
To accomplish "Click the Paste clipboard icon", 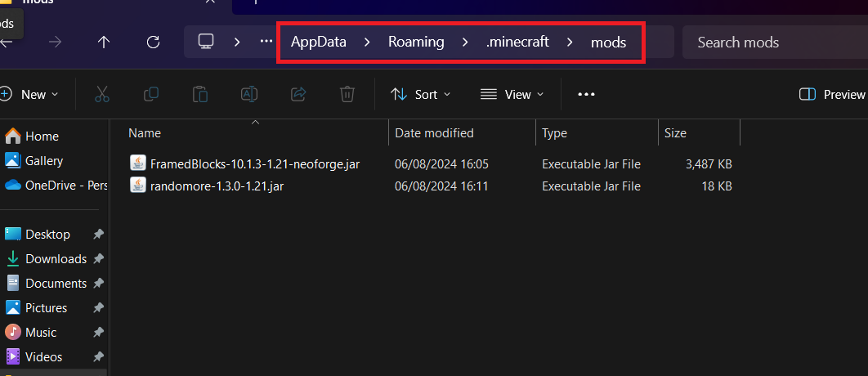I will pos(200,94).
